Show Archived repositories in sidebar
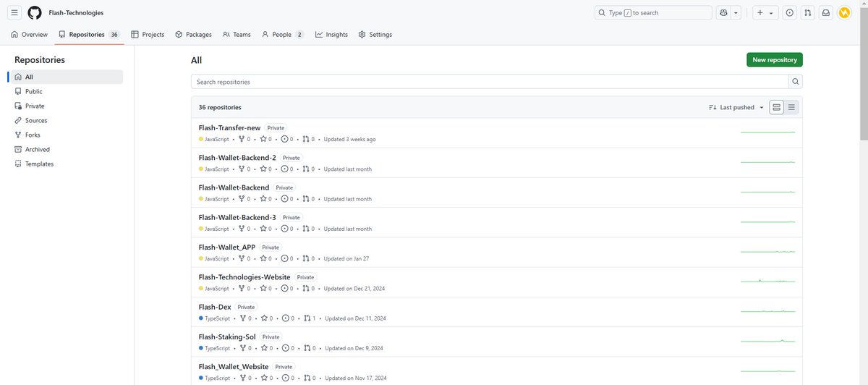Screen dimensions: 868x385 click(66, 149)
